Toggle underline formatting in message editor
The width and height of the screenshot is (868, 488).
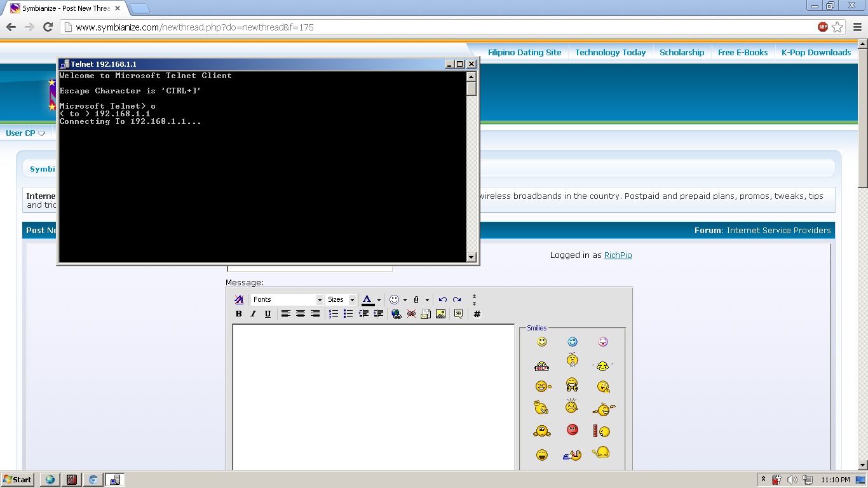pyautogui.click(x=268, y=314)
